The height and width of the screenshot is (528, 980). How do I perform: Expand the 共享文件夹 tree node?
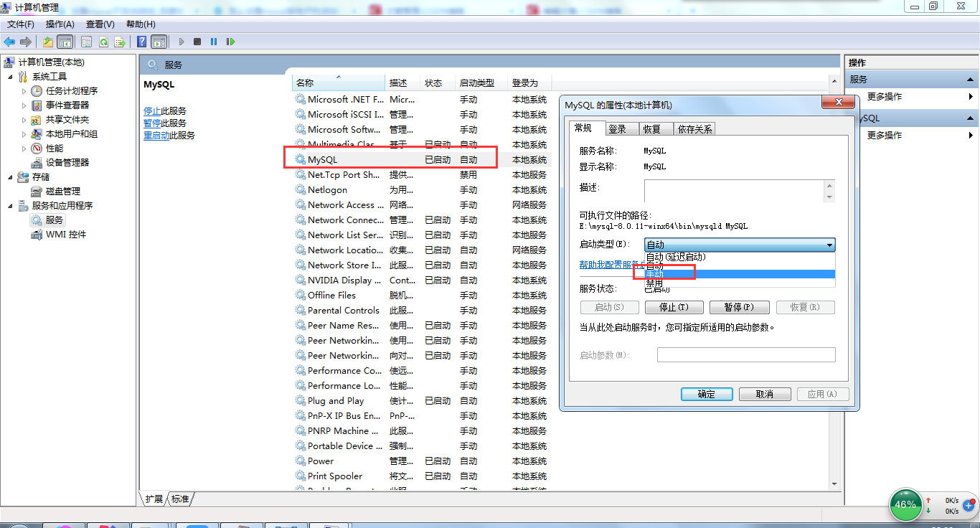(x=24, y=120)
